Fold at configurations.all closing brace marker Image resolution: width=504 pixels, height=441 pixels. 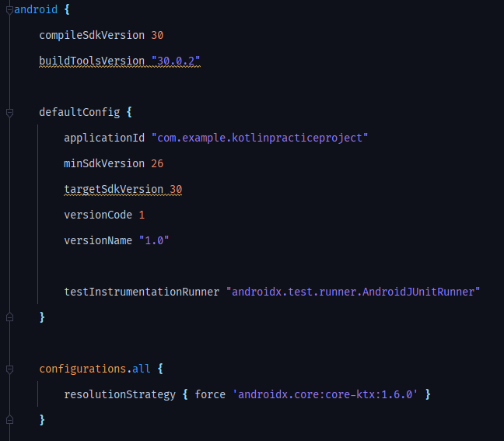click(x=9, y=420)
